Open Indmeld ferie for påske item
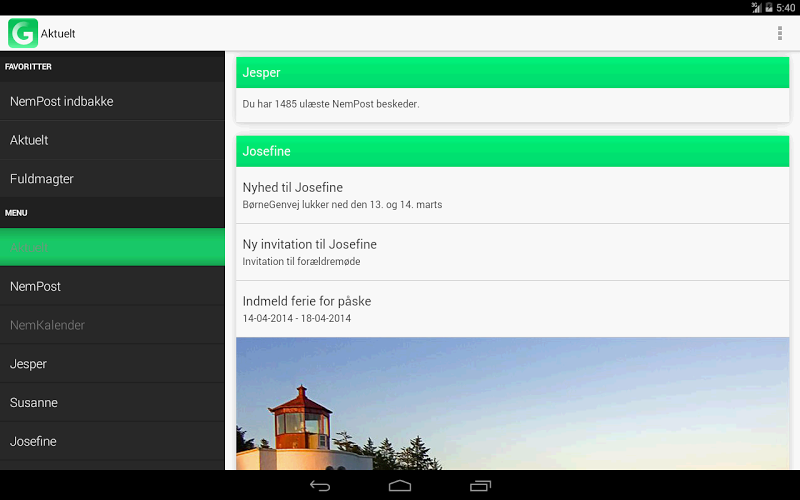The width and height of the screenshot is (800, 500). [512, 309]
